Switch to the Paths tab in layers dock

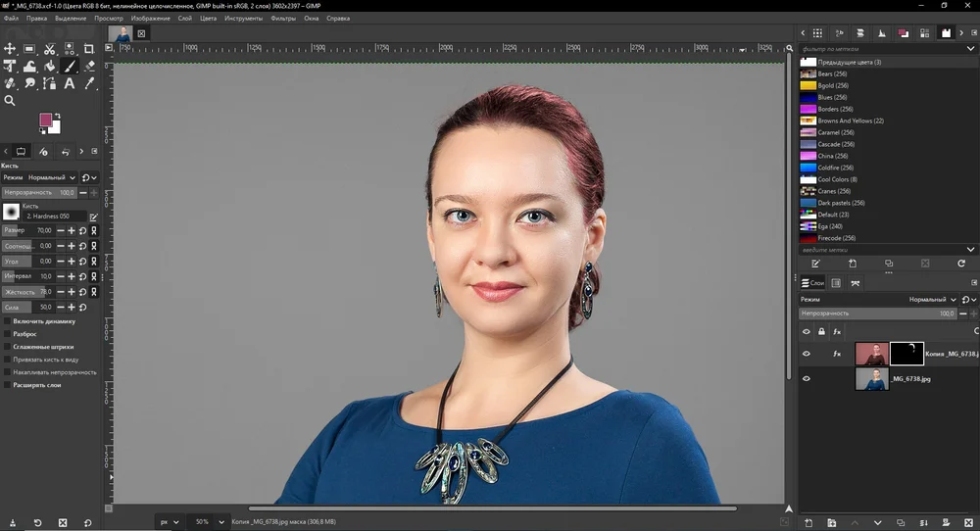pos(856,283)
